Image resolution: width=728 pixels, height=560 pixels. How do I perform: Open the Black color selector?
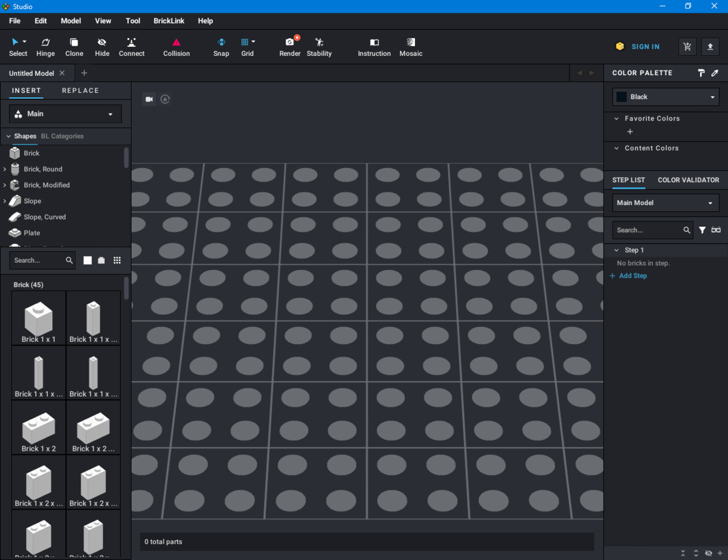click(x=665, y=96)
